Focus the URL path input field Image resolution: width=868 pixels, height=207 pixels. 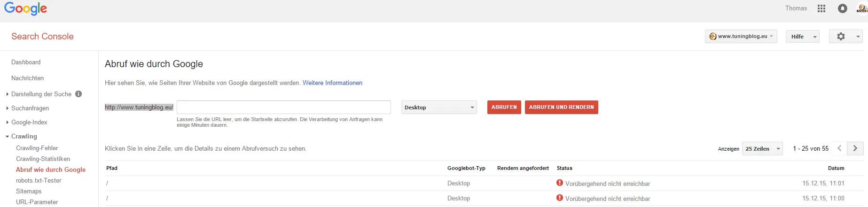(x=284, y=107)
